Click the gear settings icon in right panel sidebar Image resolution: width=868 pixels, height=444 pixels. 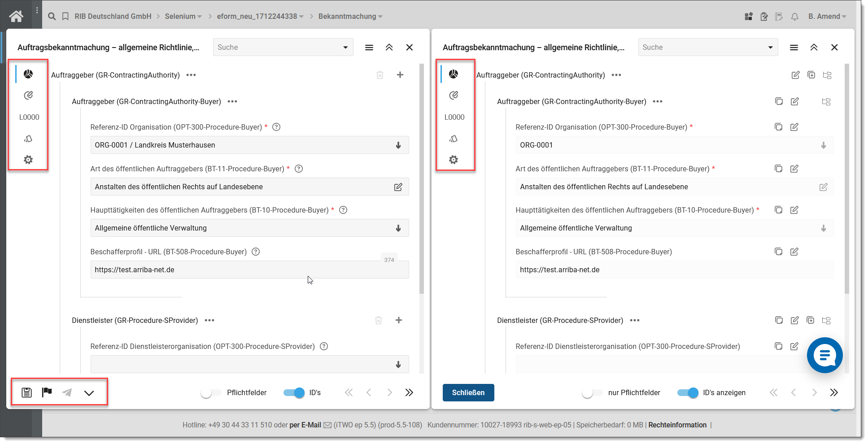(x=454, y=160)
